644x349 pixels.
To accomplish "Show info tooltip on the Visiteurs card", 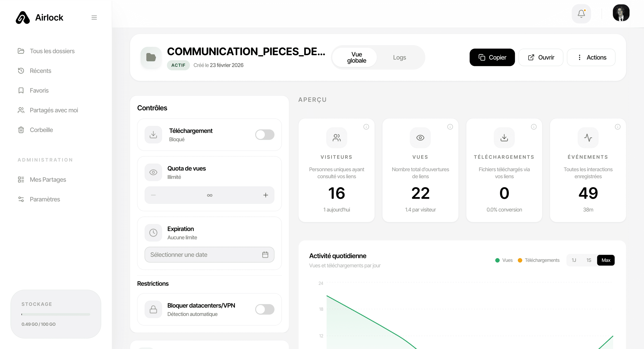I will tap(366, 127).
